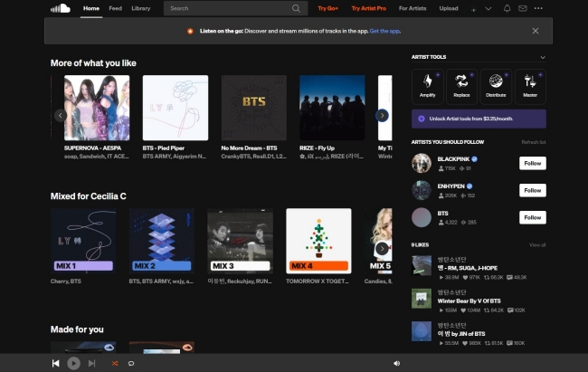Open the Library tab
588x372 pixels.
tap(140, 8)
